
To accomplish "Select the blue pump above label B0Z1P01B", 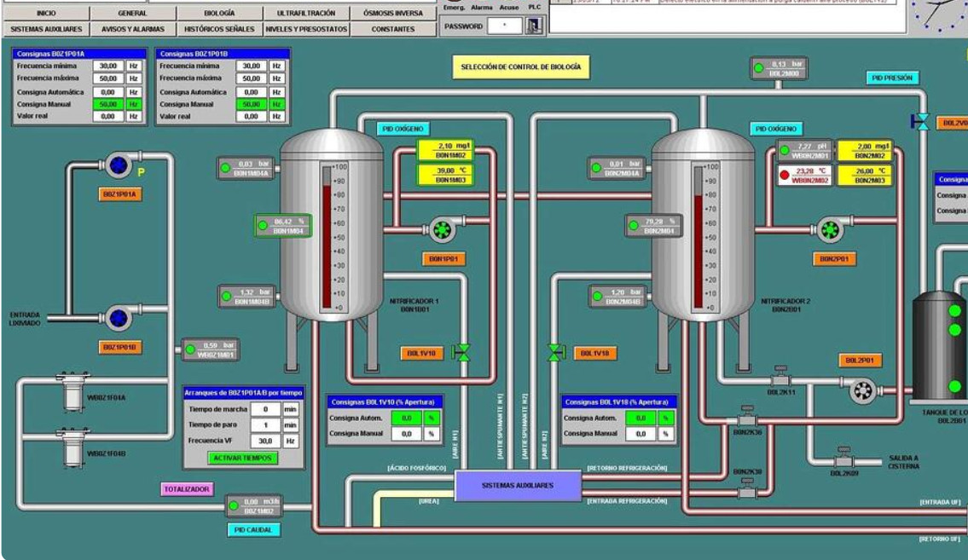I will [118, 319].
